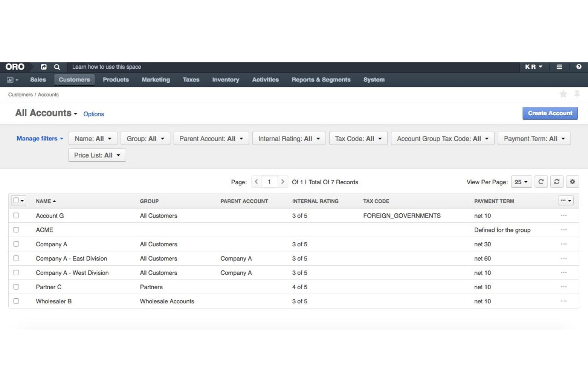Open the search magnifier icon
This screenshot has height=392, width=588.
pyautogui.click(x=57, y=67)
